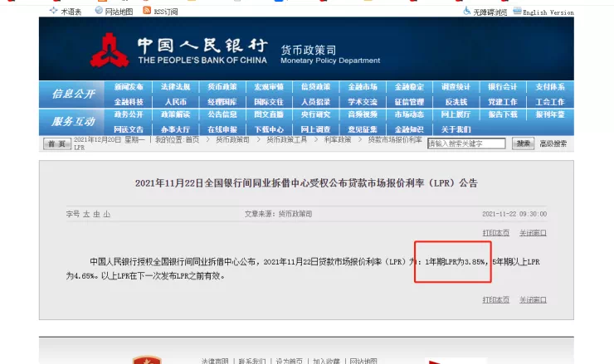Click the 首页 home button
The height and width of the screenshot is (364, 614).
(56, 143)
